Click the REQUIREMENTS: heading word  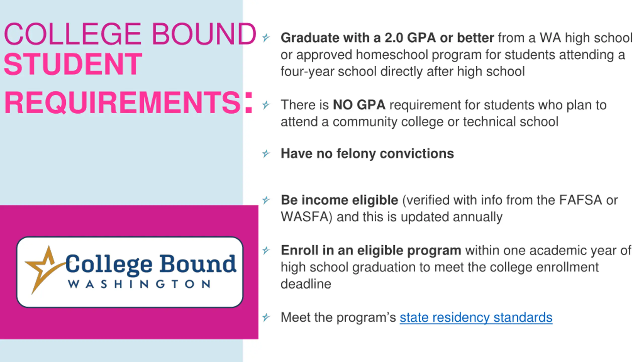point(128,103)
